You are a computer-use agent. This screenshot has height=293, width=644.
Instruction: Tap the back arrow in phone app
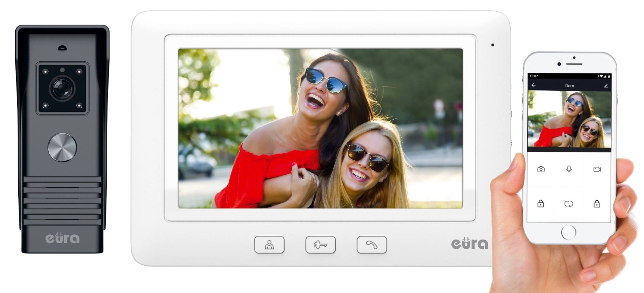pyautogui.click(x=533, y=86)
